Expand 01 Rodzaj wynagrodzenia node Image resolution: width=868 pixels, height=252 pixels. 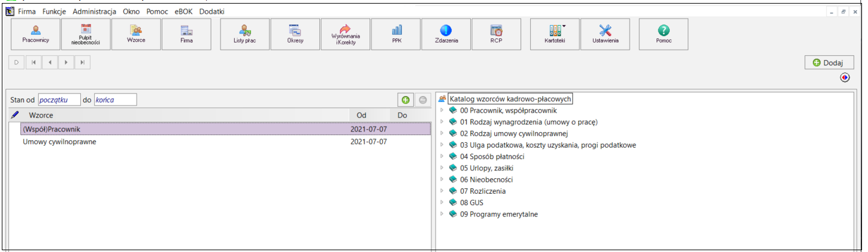[441, 122]
